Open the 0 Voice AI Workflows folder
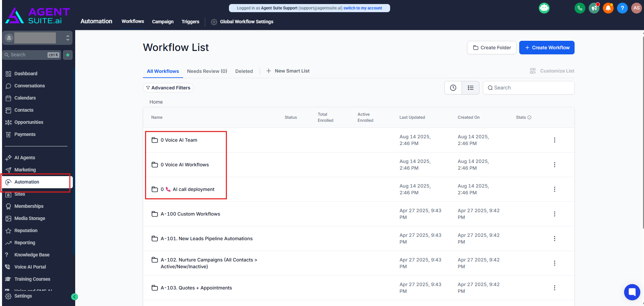This screenshot has width=644, height=306. (x=185, y=165)
